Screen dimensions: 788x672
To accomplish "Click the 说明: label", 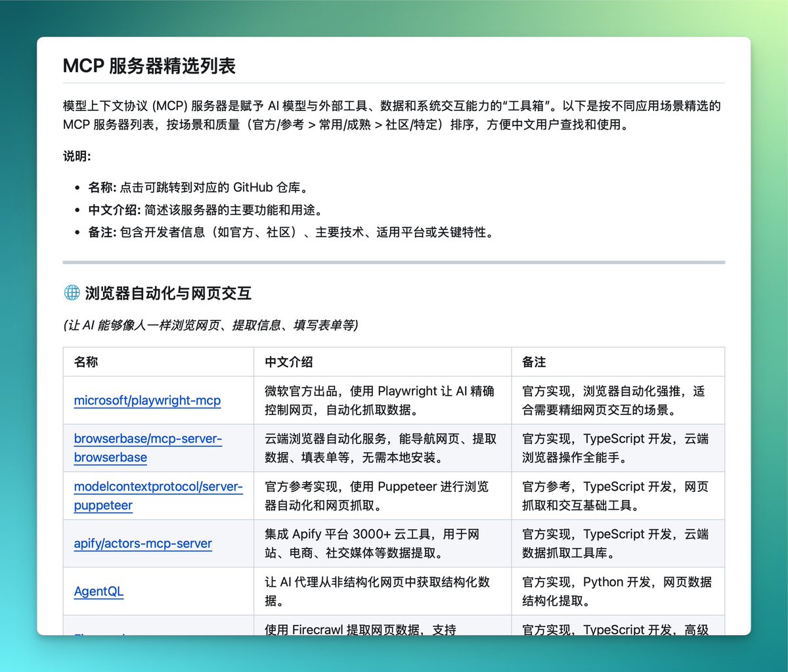I will pos(77,156).
